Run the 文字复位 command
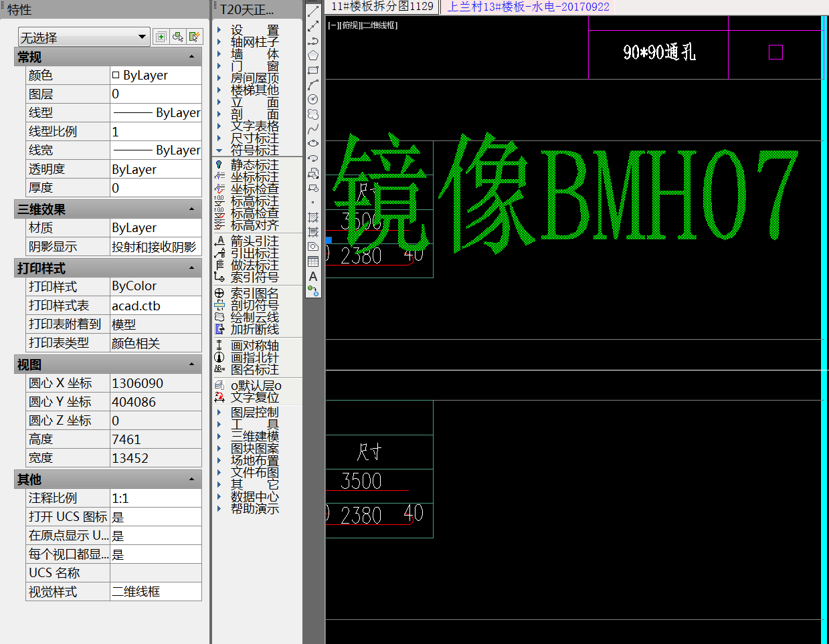The image size is (829, 644). pos(254,397)
